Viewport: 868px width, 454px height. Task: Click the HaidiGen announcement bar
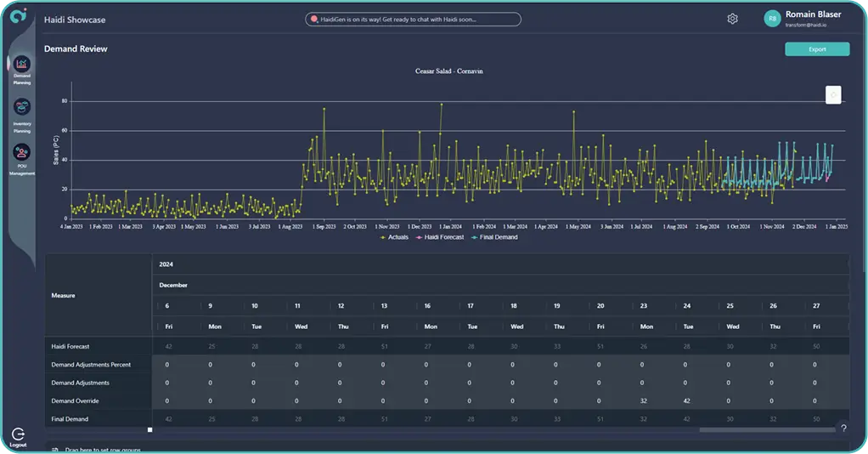click(x=413, y=19)
